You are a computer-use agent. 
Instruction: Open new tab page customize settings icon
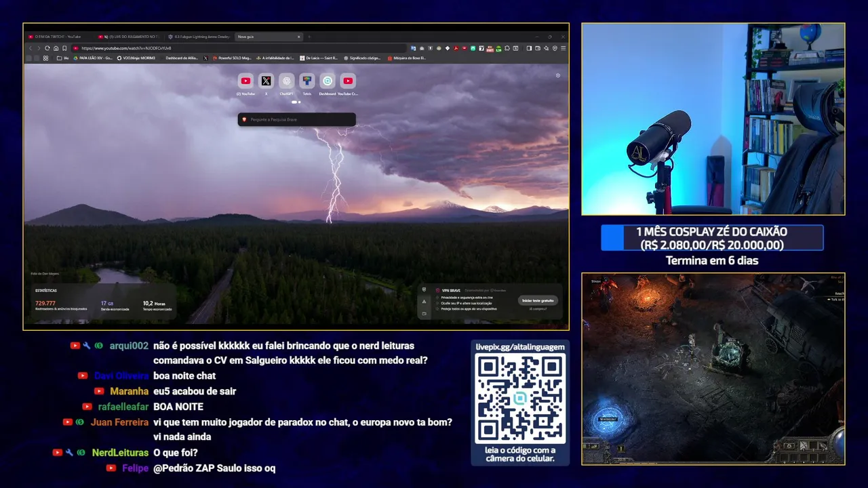pyautogui.click(x=558, y=75)
